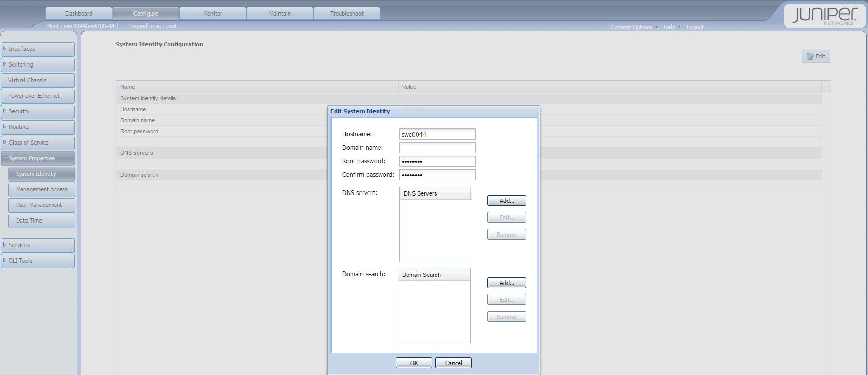Switch to the Monitor tab
This screenshot has width=868, height=375.
click(x=212, y=14)
